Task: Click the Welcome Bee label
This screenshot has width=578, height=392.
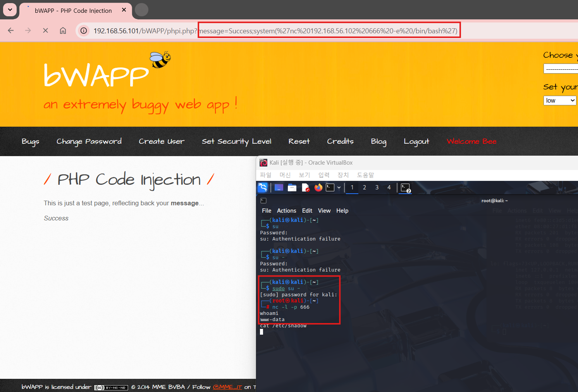Action: pyautogui.click(x=471, y=141)
